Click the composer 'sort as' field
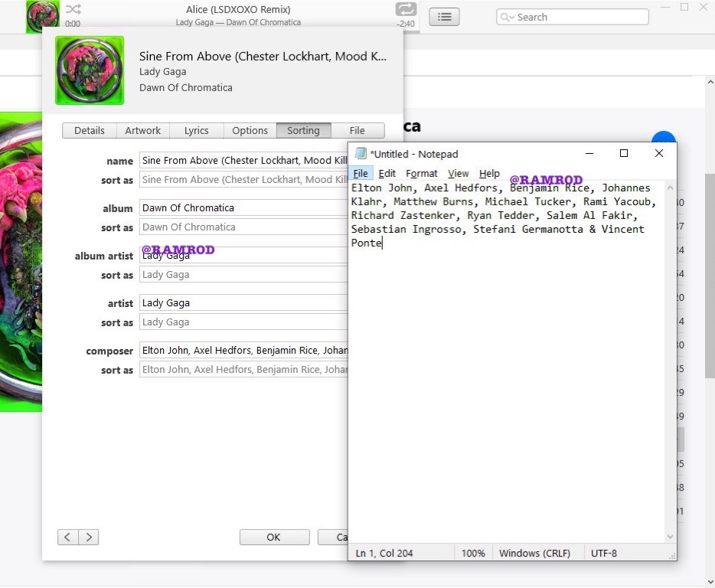The width and height of the screenshot is (715, 588). pos(243,370)
